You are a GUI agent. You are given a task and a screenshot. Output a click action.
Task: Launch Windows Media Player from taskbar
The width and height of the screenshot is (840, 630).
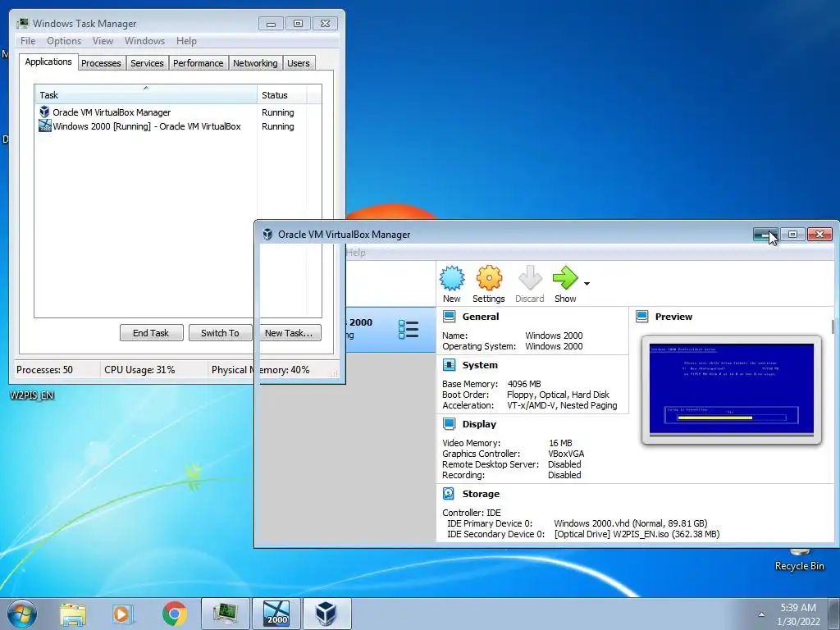122,614
